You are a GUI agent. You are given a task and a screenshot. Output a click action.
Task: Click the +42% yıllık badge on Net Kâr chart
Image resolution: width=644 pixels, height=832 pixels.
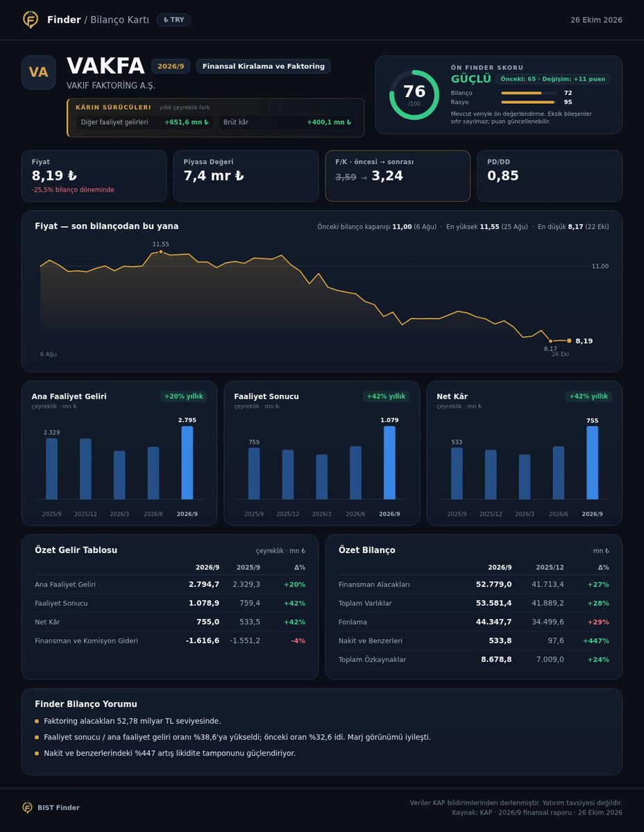point(589,396)
